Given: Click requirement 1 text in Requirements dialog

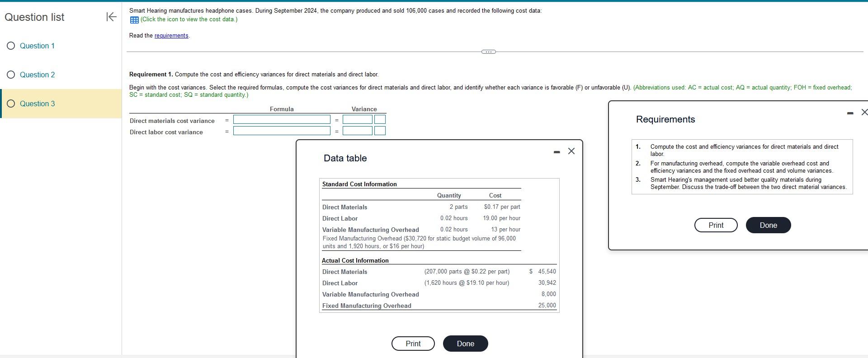Looking at the screenshot, I should pos(744,150).
